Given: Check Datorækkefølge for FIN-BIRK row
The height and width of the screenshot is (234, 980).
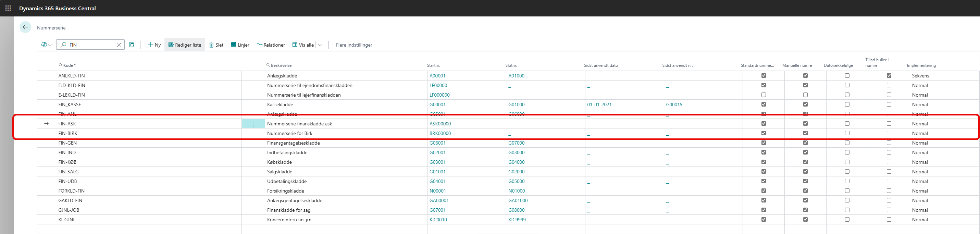Looking at the screenshot, I should pos(847,133).
